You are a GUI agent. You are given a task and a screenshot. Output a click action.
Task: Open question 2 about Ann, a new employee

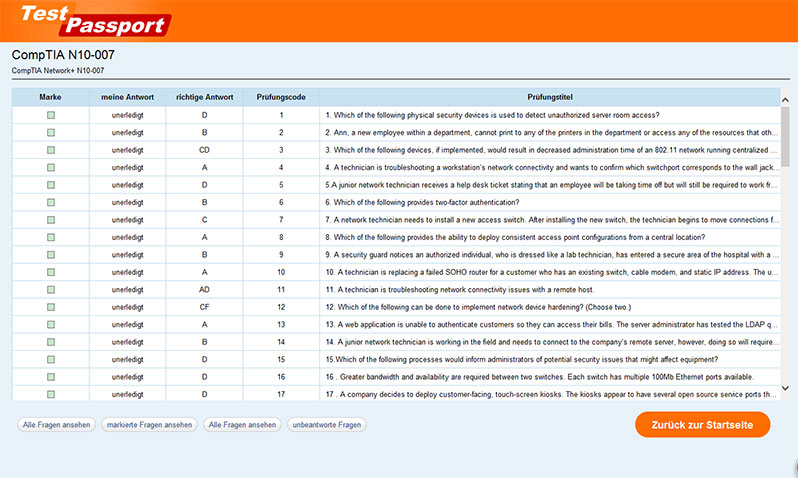click(x=552, y=132)
